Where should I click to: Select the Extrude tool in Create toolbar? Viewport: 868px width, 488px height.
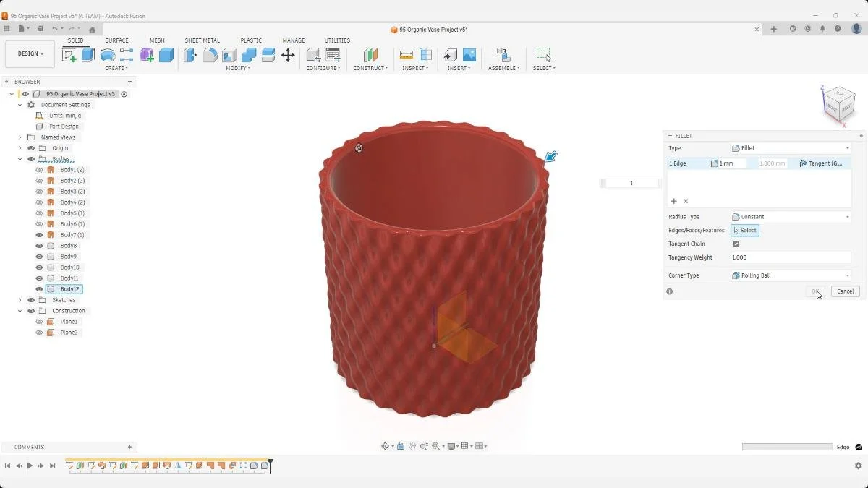coord(86,55)
